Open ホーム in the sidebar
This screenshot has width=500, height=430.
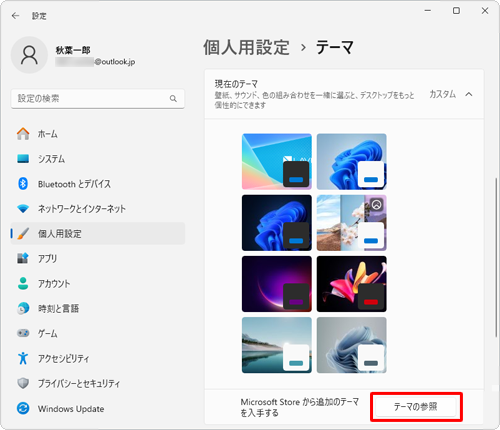click(x=98, y=134)
